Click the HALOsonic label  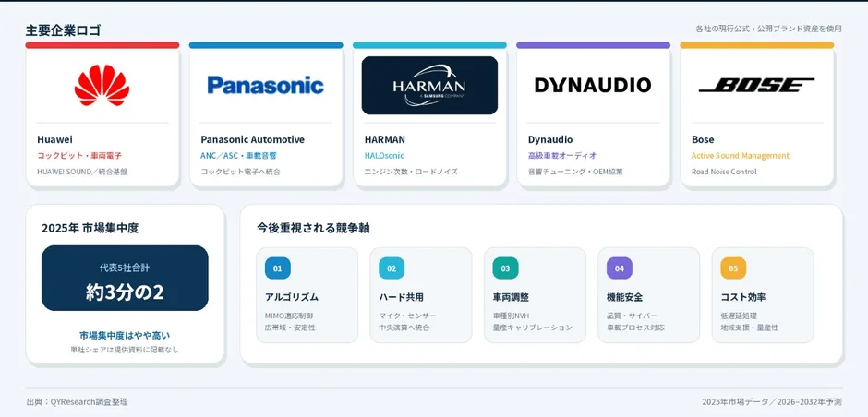pyautogui.click(x=384, y=155)
